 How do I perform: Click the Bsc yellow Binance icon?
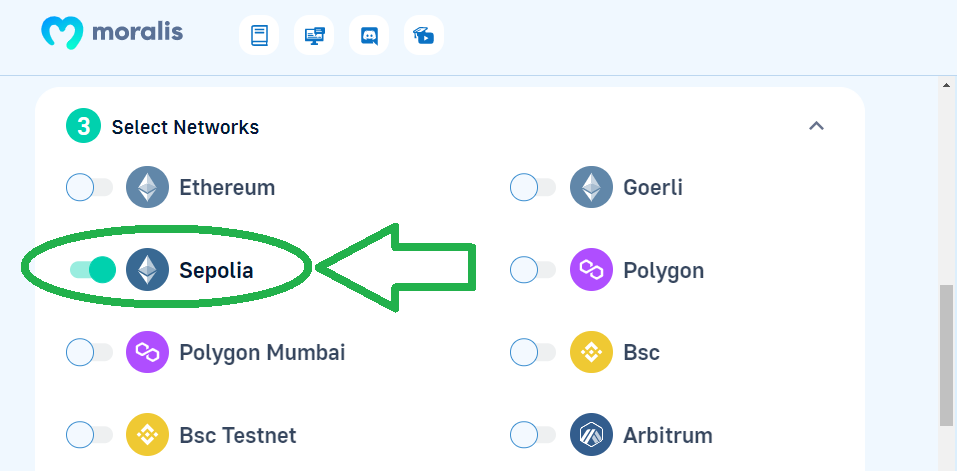coord(591,352)
